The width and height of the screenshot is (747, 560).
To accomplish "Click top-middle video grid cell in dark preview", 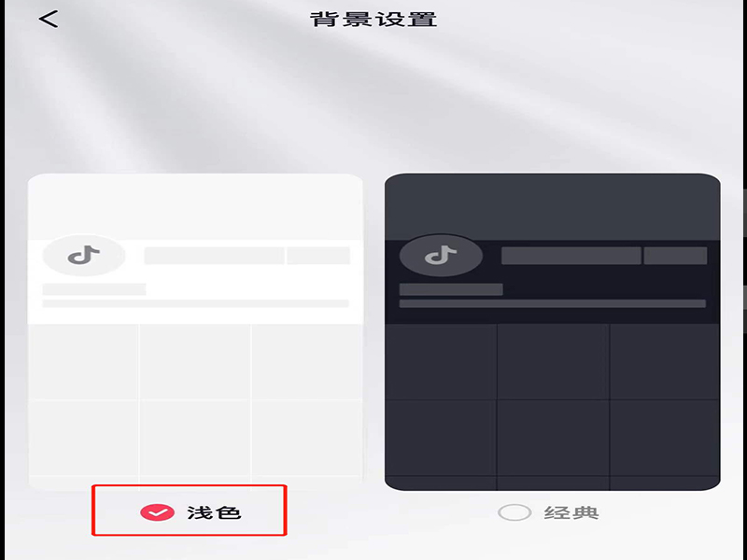I will point(553,362).
